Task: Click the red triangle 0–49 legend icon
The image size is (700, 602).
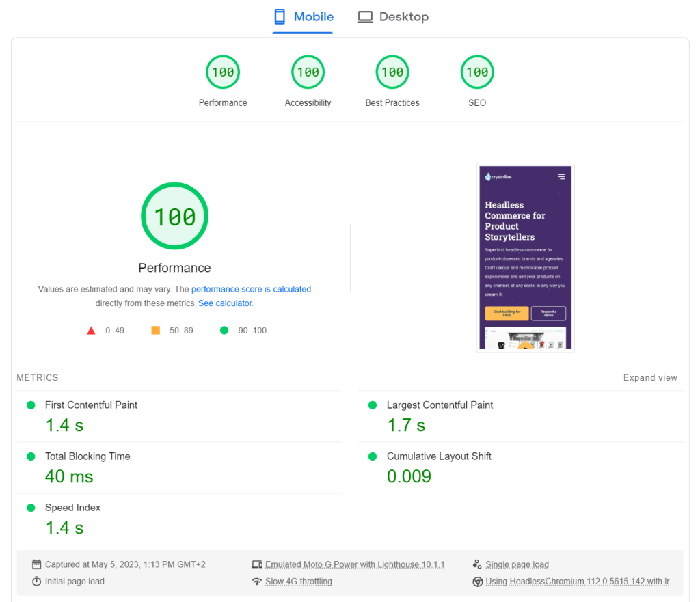Action: [91, 331]
